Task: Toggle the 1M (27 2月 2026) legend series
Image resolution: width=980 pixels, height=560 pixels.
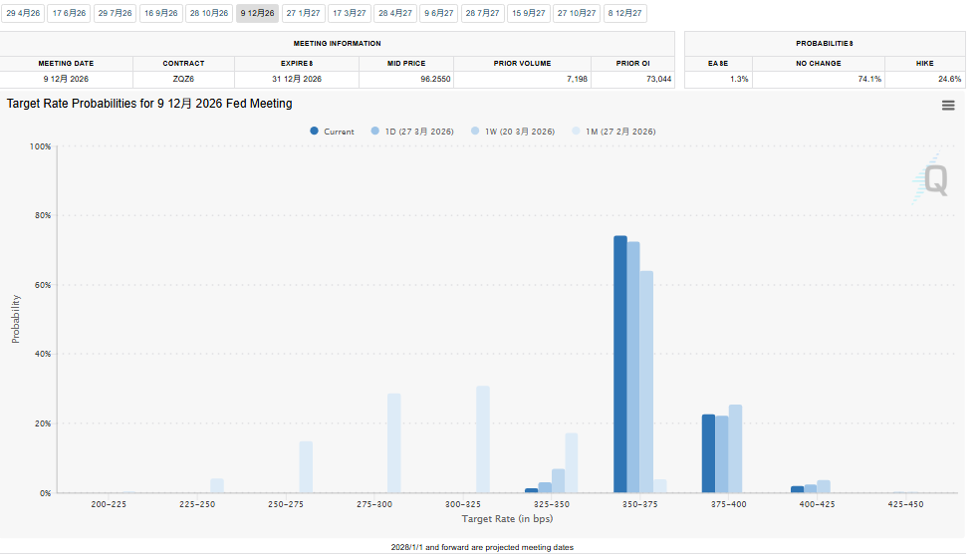Action: point(613,132)
